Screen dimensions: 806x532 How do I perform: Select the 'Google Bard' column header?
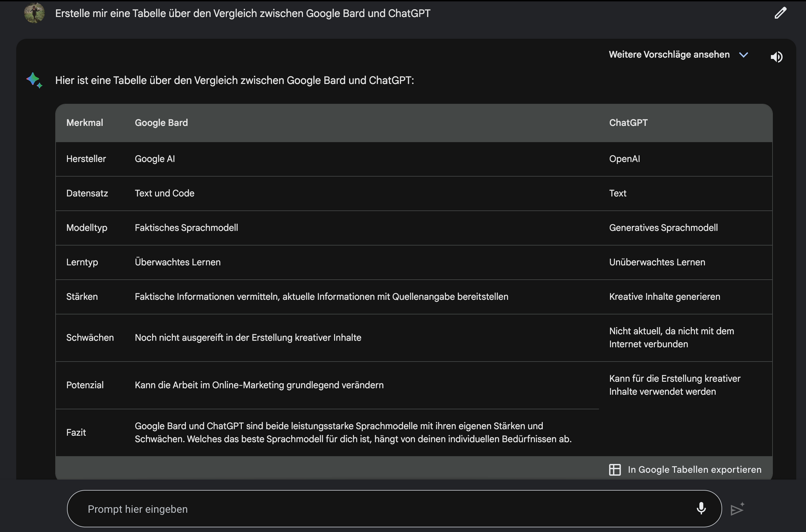(161, 123)
